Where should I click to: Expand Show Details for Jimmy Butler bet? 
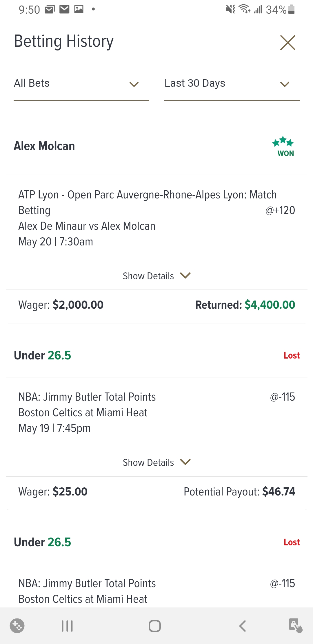[156, 462]
